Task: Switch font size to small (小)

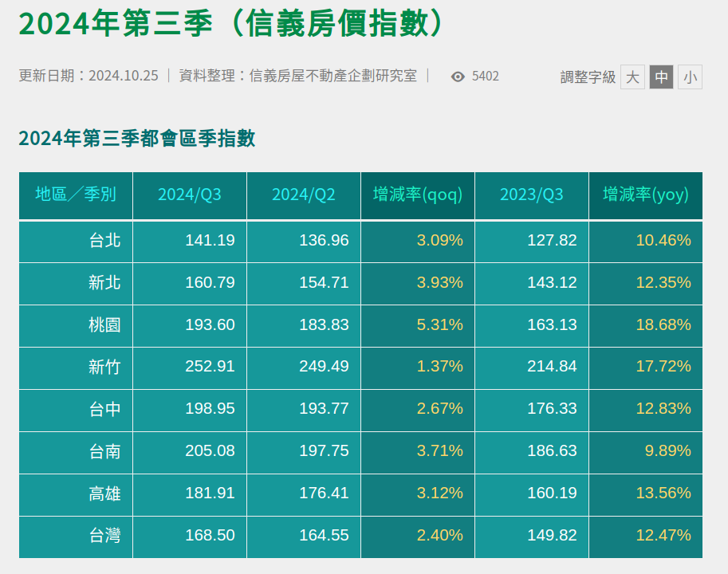Action: point(690,77)
